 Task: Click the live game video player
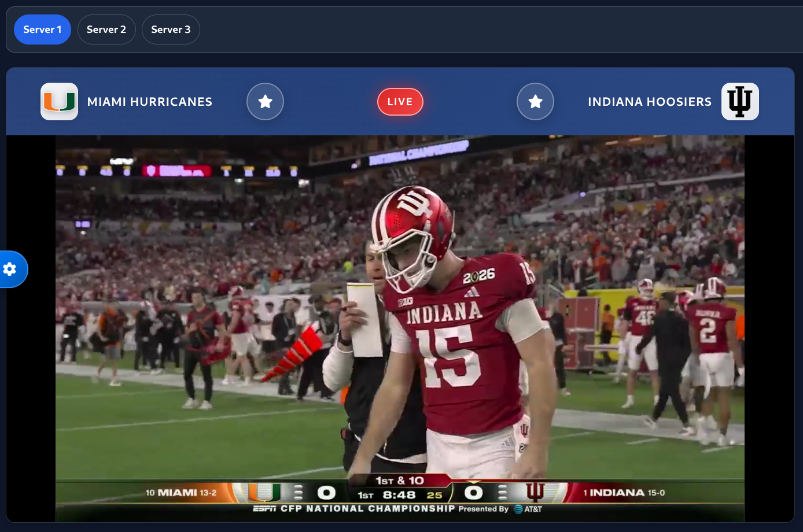click(x=400, y=328)
